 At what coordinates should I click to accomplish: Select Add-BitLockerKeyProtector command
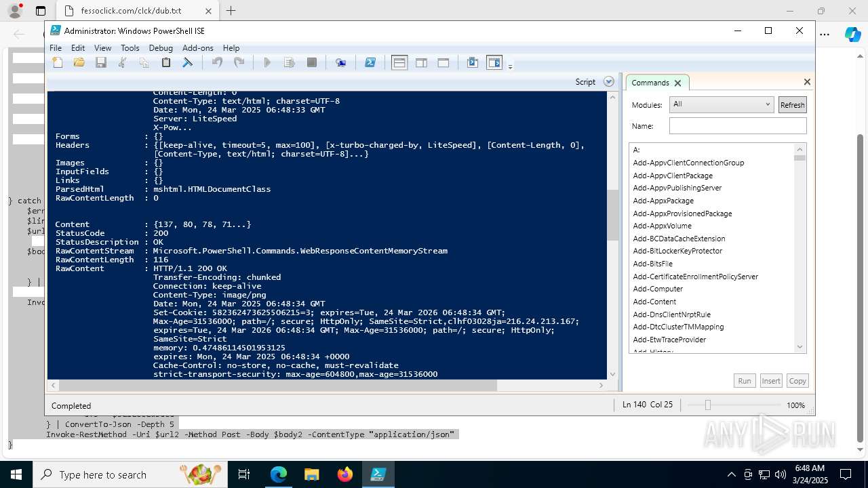click(677, 251)
